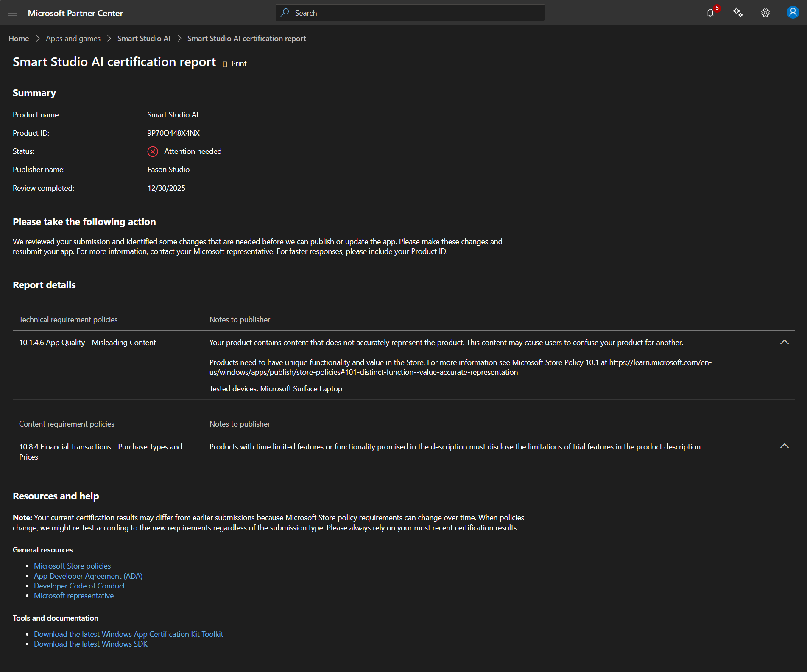Viewport: 807px width, 672px height.
Task: Click the Tools and documentation subheading
Action: click(x=56, y=618)
